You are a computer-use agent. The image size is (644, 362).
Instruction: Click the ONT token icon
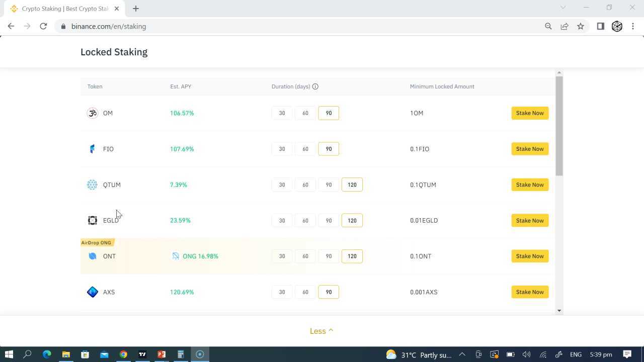92,256
